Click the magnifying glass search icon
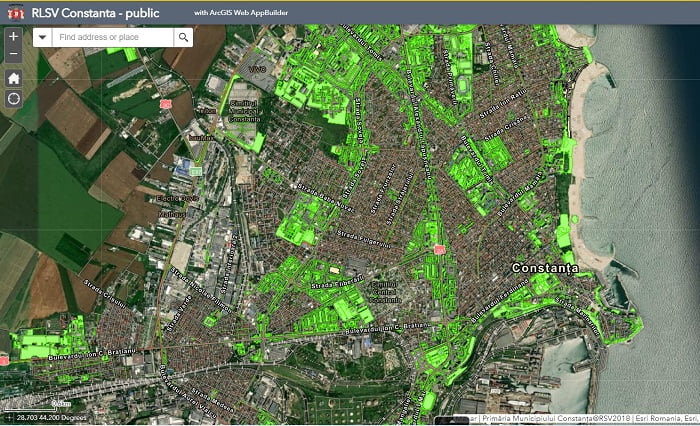The height and width of the screenshot is (426, 700). click(183, 37)
